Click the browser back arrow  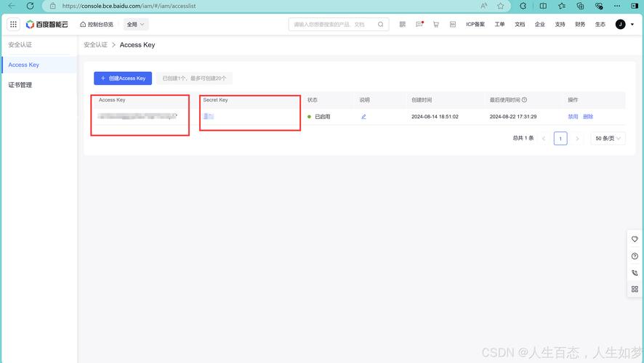click(x=12, y=6)
